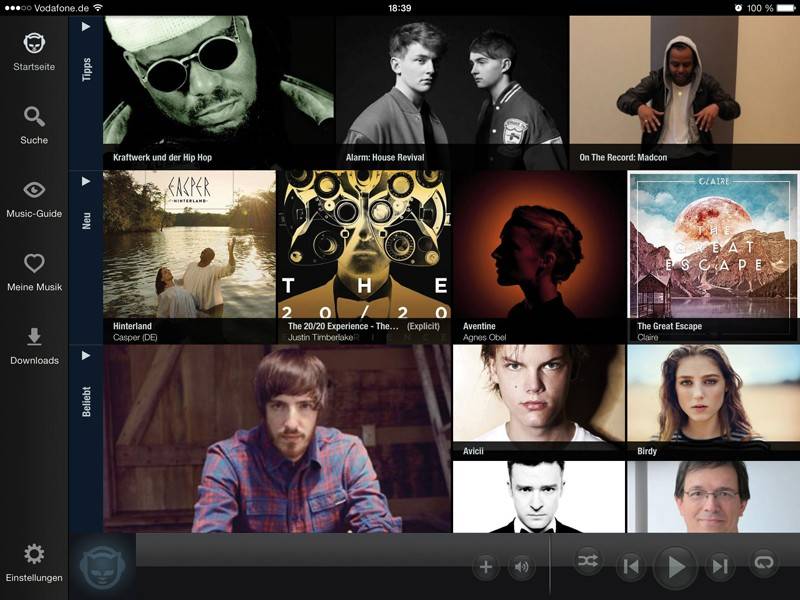
Task: Expand the Tipps section arrow
Action: pyautogui.click(x=86, y=27)
